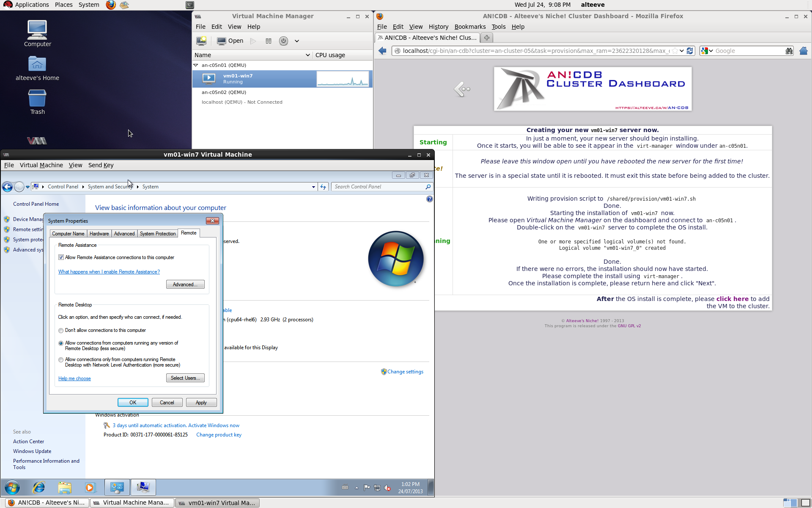Click the new virtual machine icon

pos(201,41)
